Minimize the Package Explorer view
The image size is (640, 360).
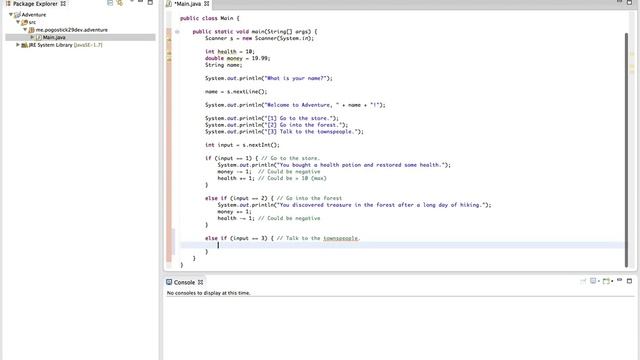pos(140,2)
